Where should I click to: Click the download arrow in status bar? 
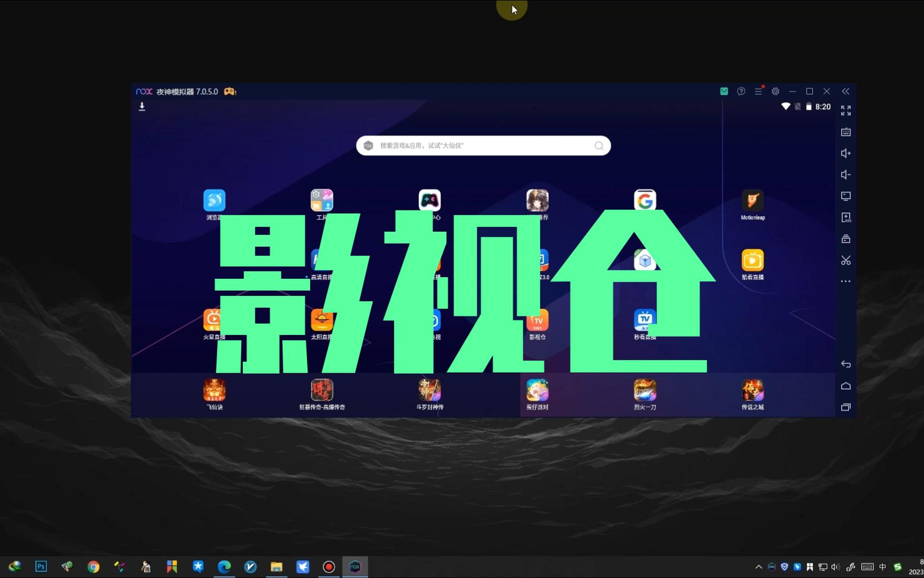click(x=142, y=107)
